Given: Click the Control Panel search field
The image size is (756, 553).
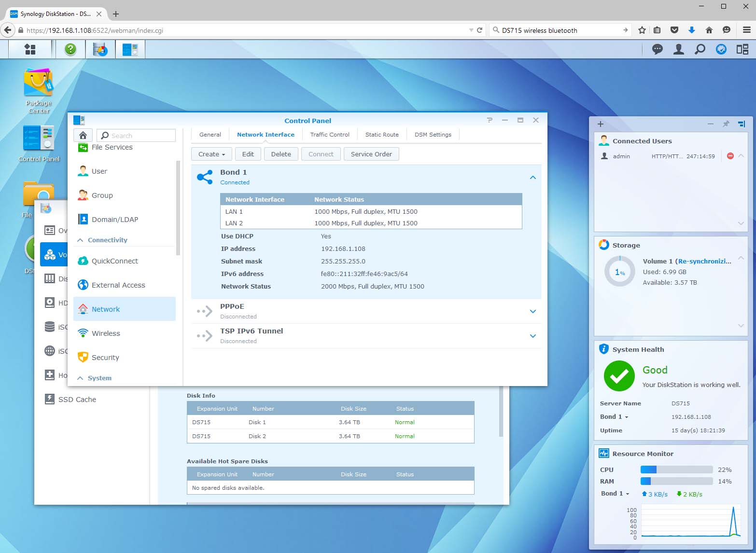Looking at the screenshot, I should click(136, 136).
